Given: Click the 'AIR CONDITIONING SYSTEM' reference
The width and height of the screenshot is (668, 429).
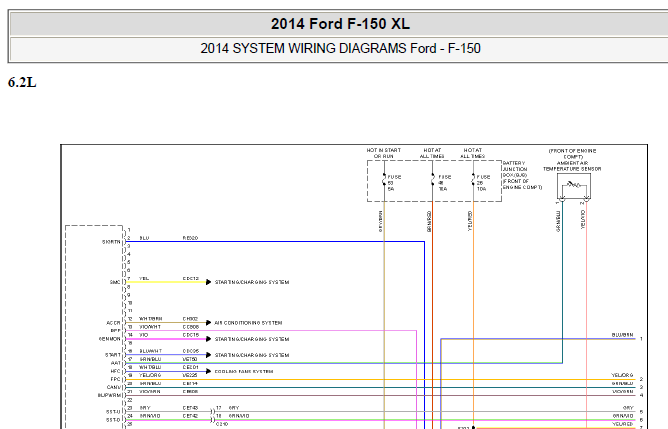Looking at the screenshot, I should (x=248, y=323).
